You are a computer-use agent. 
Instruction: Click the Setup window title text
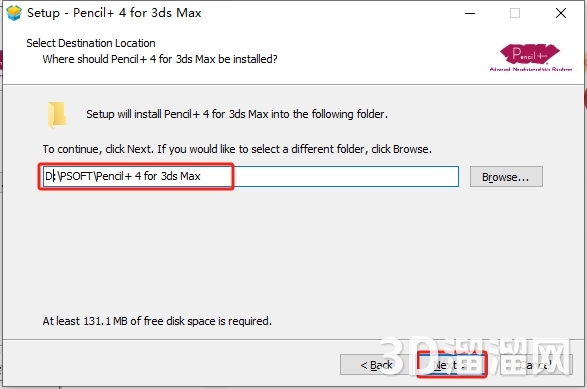click(114, 13)
